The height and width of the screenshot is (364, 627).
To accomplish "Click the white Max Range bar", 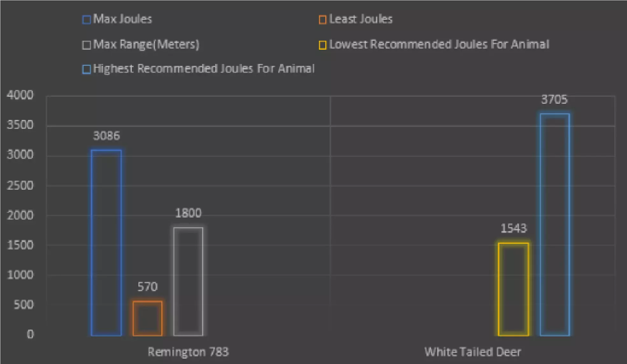I will click(188, 281).
